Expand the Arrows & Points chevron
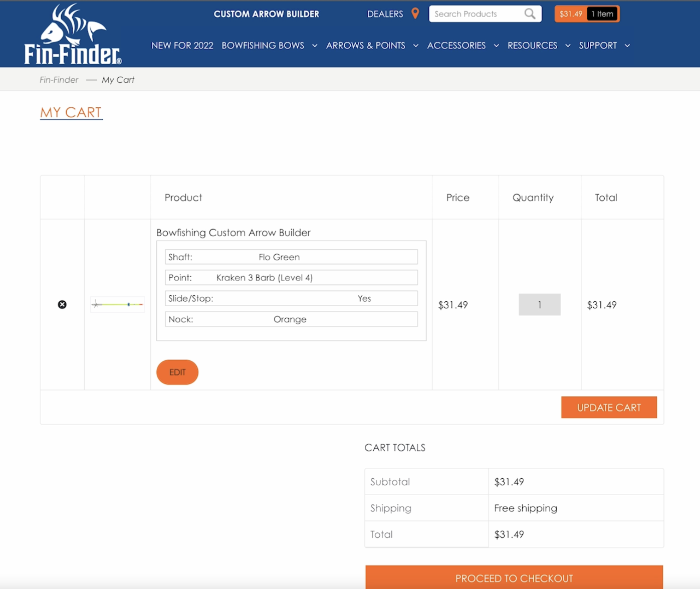The height and width of the screenshot is (589, 700). (416, 46)
